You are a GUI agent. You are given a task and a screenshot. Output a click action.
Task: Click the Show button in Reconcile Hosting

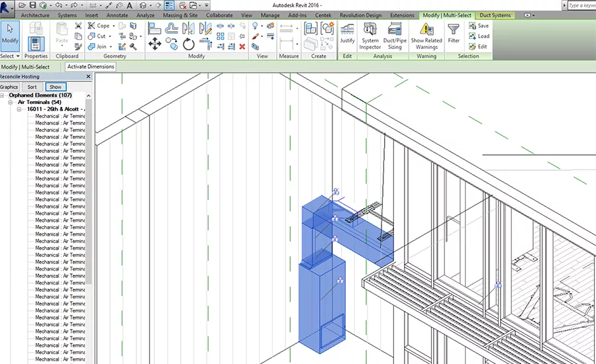pos(56,87)
